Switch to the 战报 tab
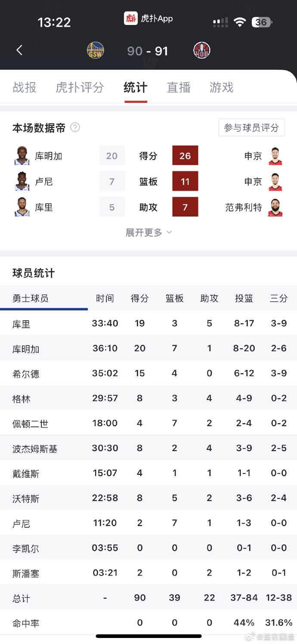Viewport: 297px width, 644px height. (x=25, y=87)
